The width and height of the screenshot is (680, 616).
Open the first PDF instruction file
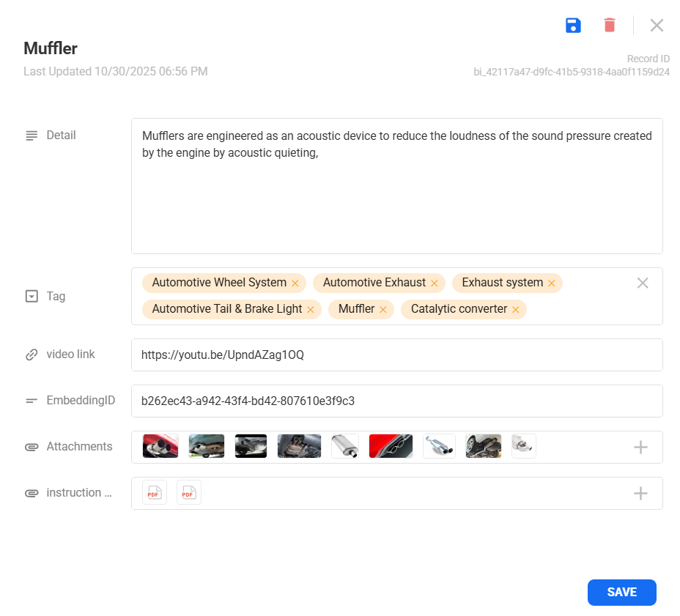click(x=154, y=493)
